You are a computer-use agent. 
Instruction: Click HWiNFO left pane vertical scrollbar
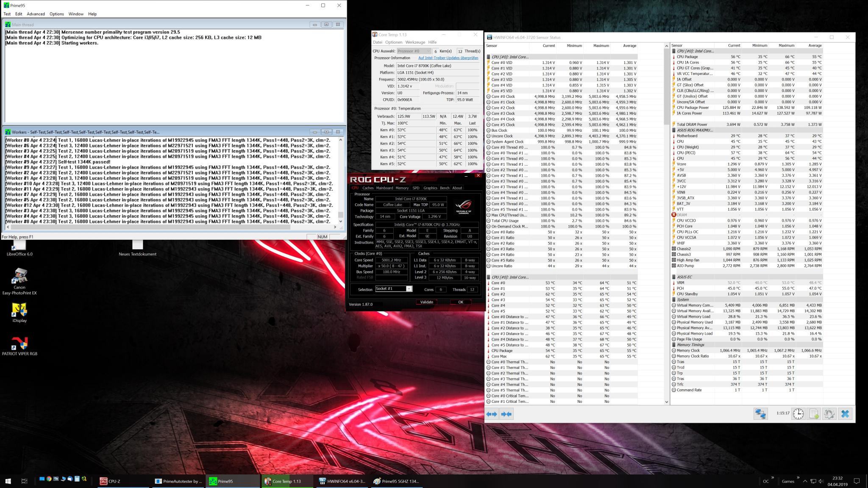coord(666,223)
